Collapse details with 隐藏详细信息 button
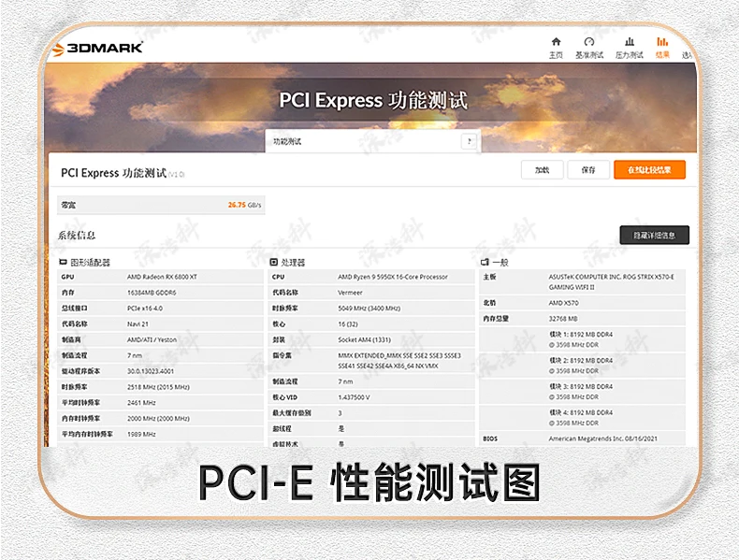 coord(654,235)
